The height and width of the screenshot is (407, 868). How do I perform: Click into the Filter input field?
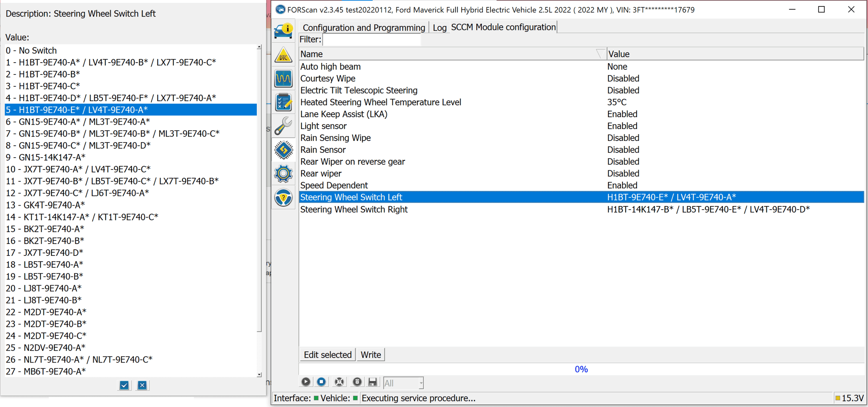pyautogui.click(x=372, y=39)
